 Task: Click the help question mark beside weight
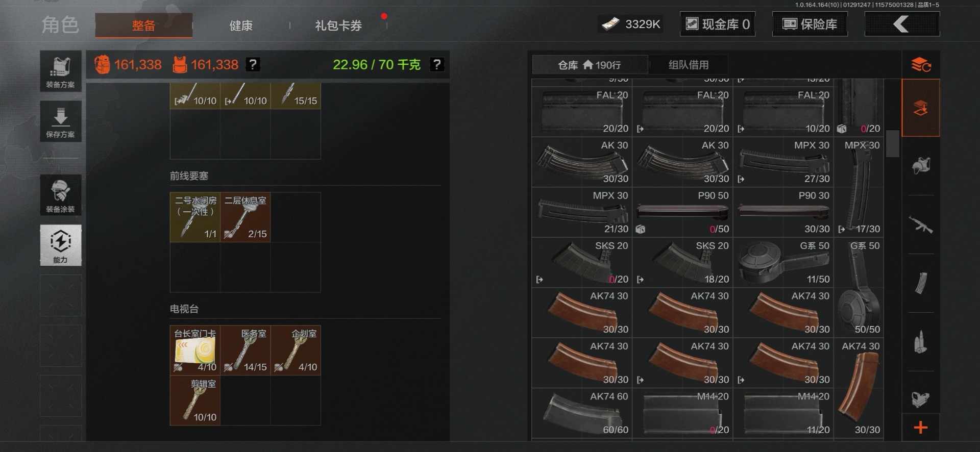click(x=437, y=65)
